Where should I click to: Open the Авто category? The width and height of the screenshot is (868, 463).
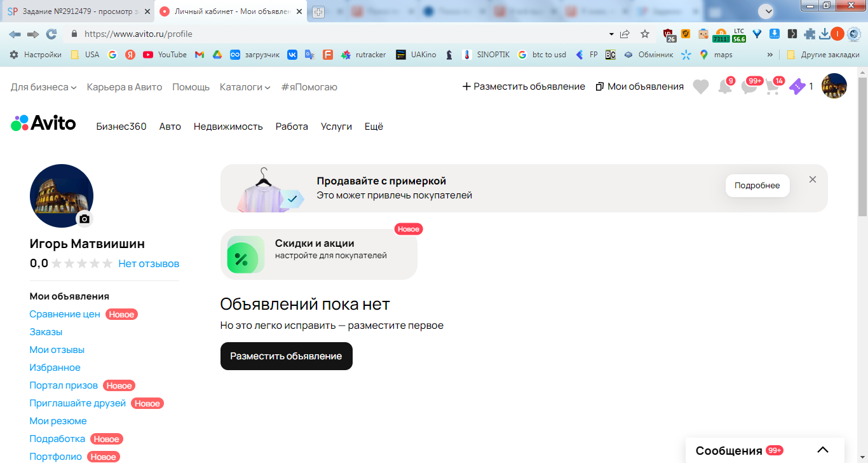(170, 127)
